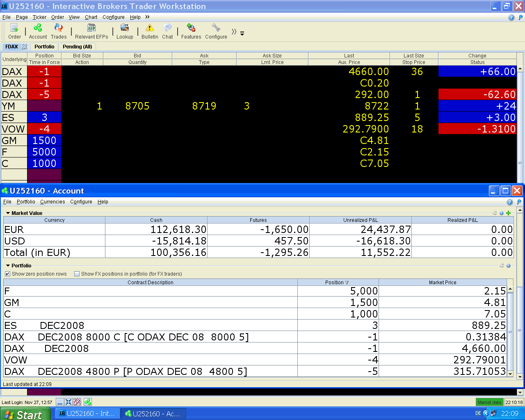
Task: Select the YM underlying row
Action: click(x=14, y=106)
